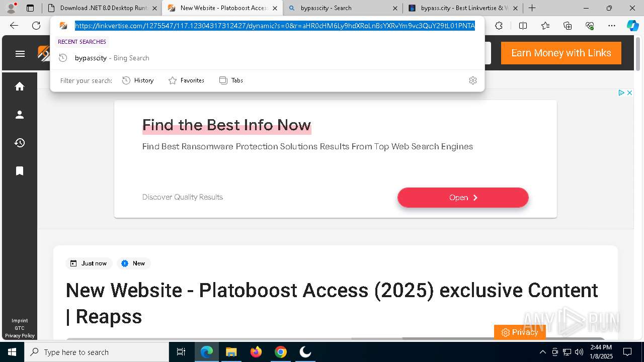
Task: Click the Just now date badge
Action: pyautogui.click(x=89, y=263)
